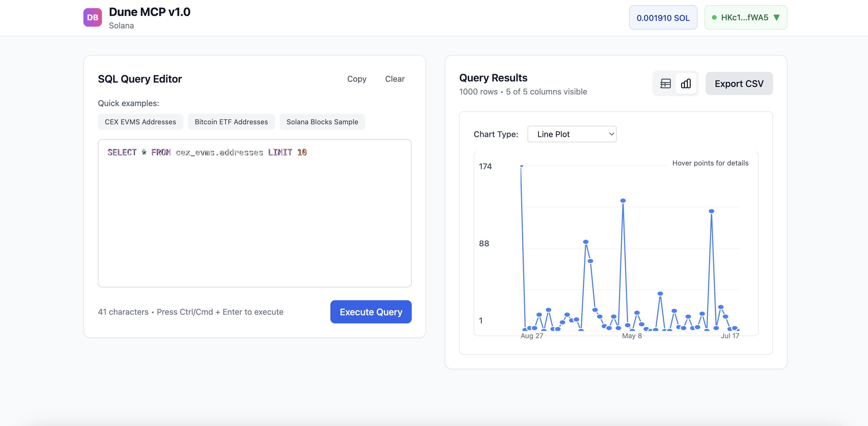Open the Chart Type dropdown

pos(572,134)
